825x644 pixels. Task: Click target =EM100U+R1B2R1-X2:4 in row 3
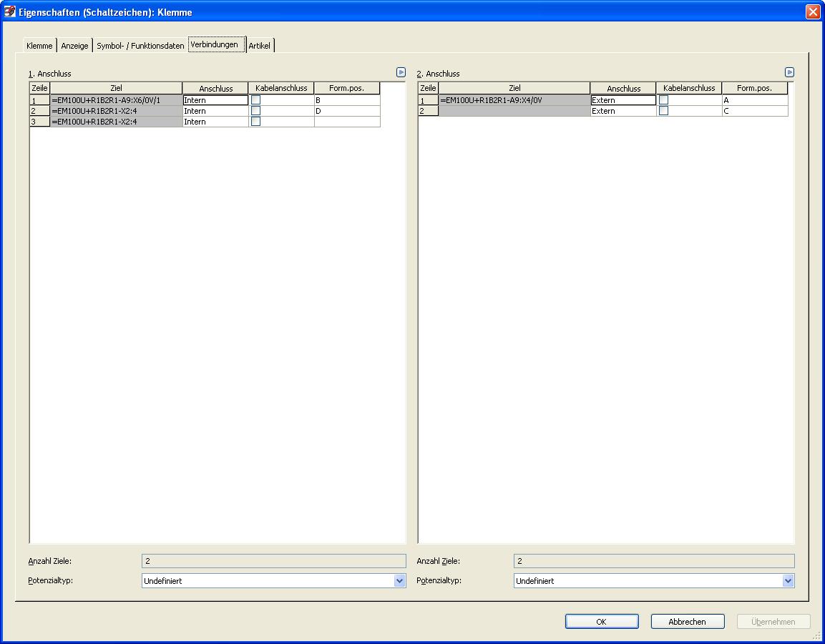[116, 122]
